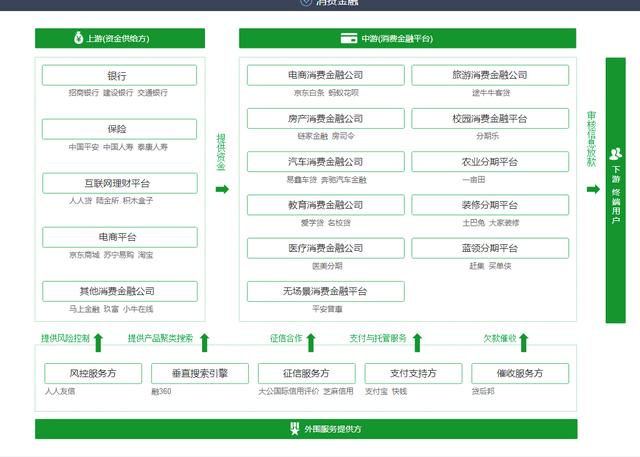Click the 招商银行 text under 银行
Viewport: 640px width, 457px height.
point(84,93)
